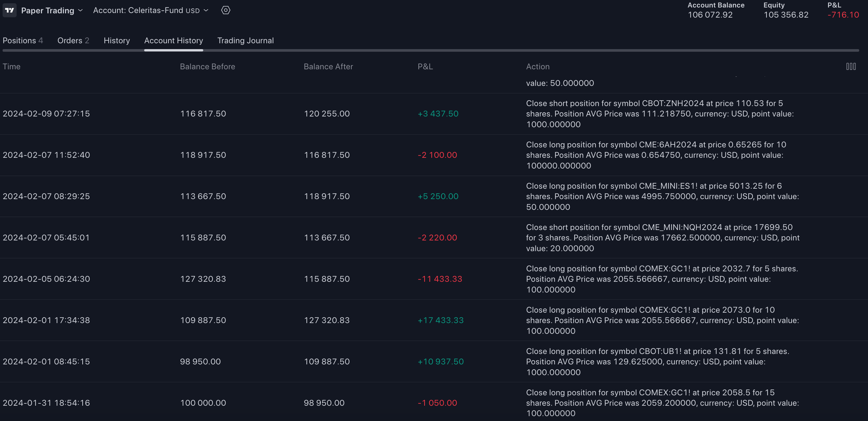The height and width of the screenshot is (421, 868).
Task: Click the Action column header
Action: click(537, 66)
